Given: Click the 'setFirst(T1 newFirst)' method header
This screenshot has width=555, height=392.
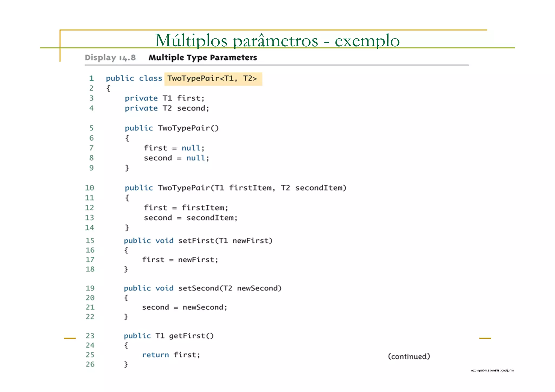Looking at the screenshot, I should tap(198, 241).
